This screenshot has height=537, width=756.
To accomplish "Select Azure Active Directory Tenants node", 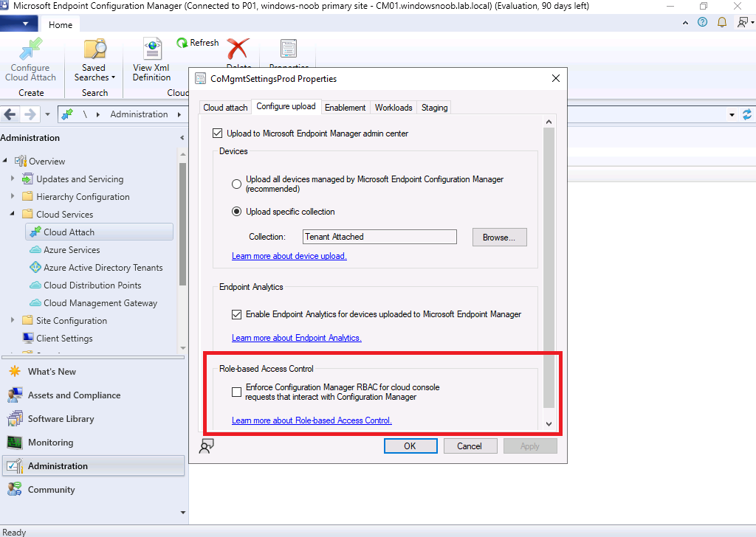I will (x=103, y=268).
